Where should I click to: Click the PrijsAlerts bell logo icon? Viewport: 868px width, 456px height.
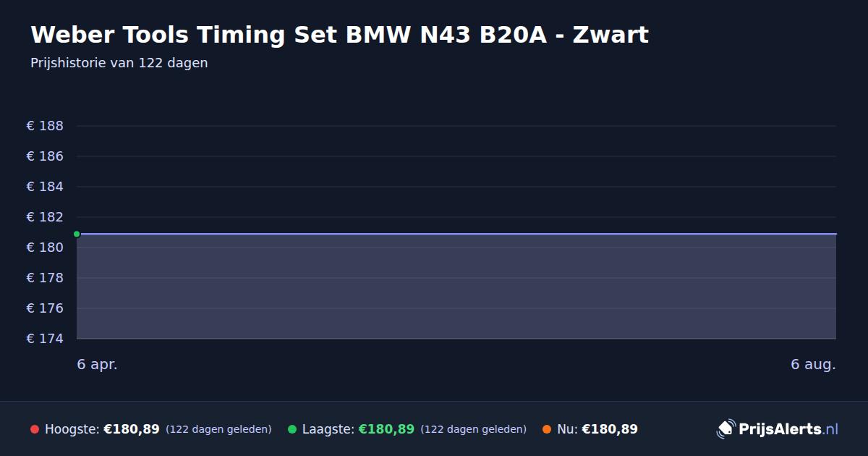[726, 429]
